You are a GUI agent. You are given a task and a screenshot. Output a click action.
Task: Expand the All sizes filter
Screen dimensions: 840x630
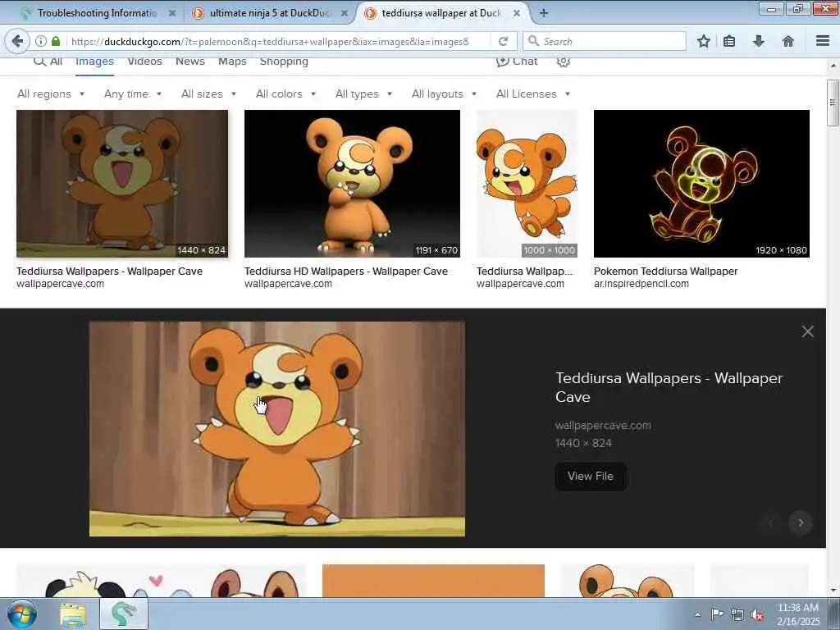click(x=208, y=94)
